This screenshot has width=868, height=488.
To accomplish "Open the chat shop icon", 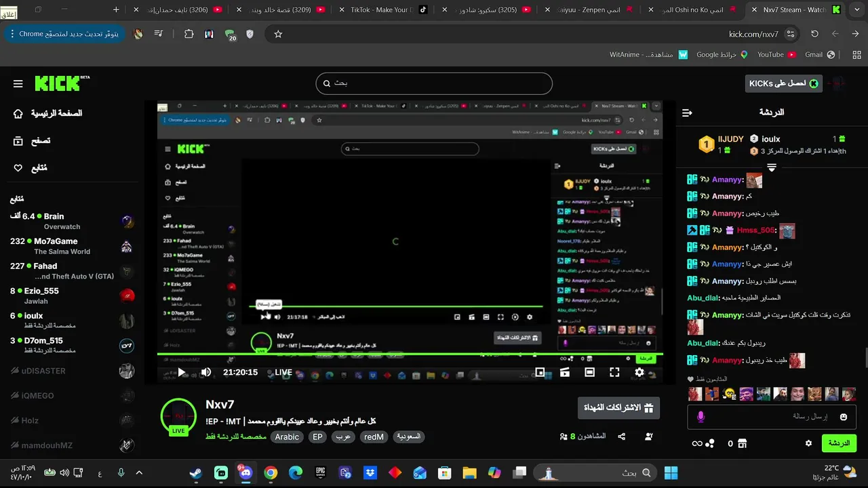I will click(742, 443).
